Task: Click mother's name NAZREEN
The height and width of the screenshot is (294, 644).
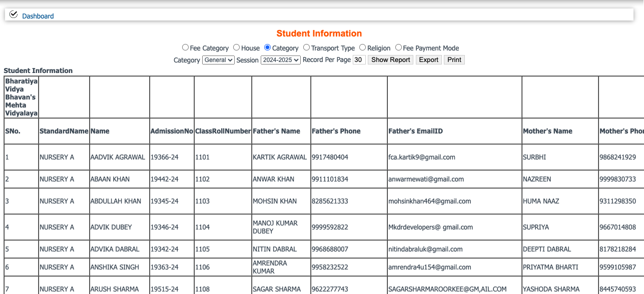Action: [x=537, y=179]
